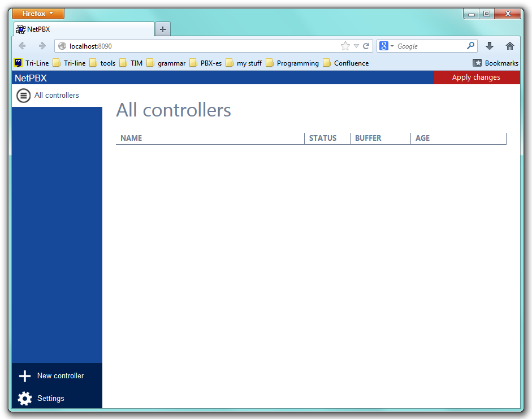The width and height of the screenshot is (532, 419).
Task: Open the Confluence bookmarks folder
Action: (346, 63)
